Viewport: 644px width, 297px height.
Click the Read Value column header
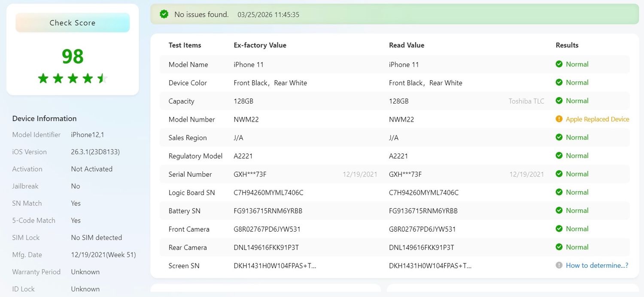[406, 45]
